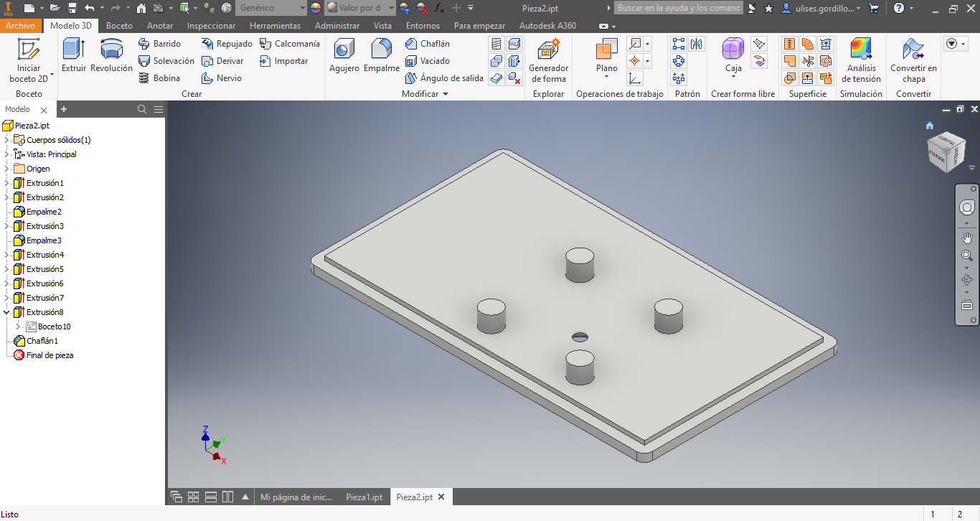Expand the Vista: Principal node
This screenshot has height=521, width=980.
7,154
